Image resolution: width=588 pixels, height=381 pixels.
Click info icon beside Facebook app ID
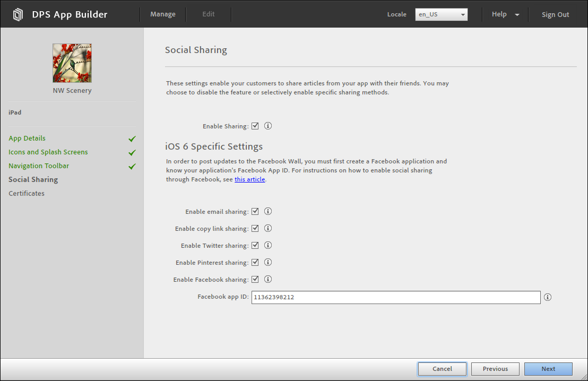click(x=548, y=297)
